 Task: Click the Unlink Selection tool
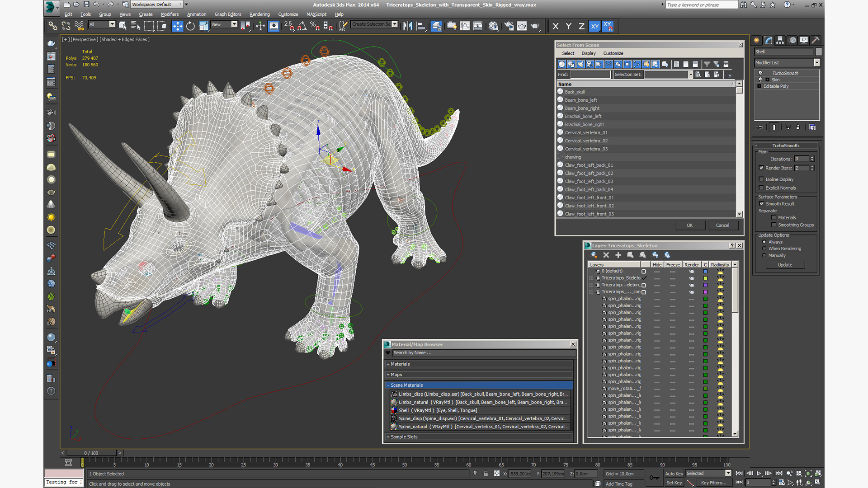66,26
